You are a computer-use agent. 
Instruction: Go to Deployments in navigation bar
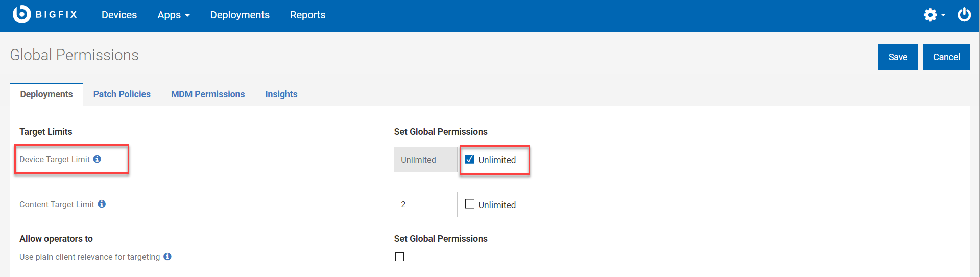click(x=240, y=15)
